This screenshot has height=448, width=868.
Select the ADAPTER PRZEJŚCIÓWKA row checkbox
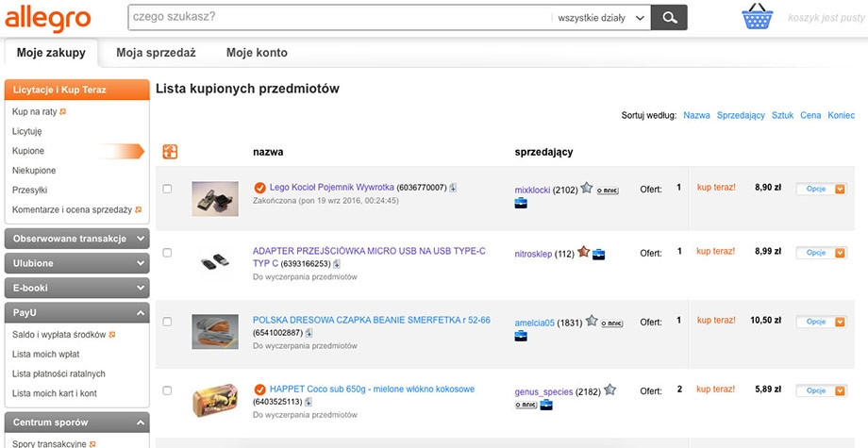click(x=168, y=253)
